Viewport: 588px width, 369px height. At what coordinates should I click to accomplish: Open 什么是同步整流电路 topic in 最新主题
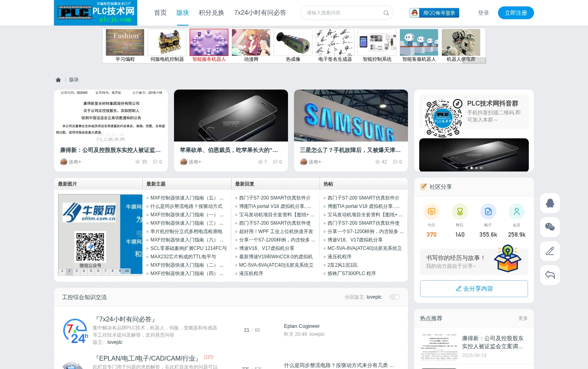(186, 206)
